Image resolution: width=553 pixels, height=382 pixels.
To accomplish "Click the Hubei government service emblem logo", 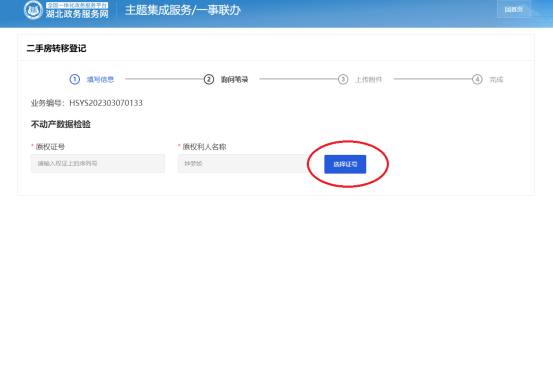I will point(33,10).
